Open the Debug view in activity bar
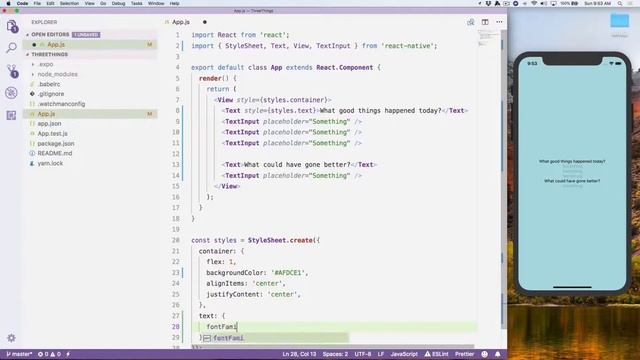 point(11,93)
